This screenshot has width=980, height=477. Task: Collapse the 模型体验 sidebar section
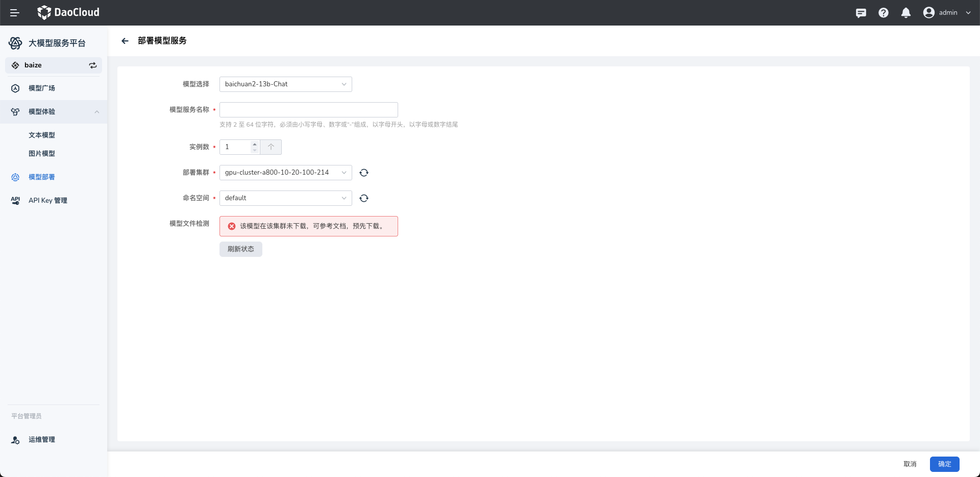[x=96, y=112]
